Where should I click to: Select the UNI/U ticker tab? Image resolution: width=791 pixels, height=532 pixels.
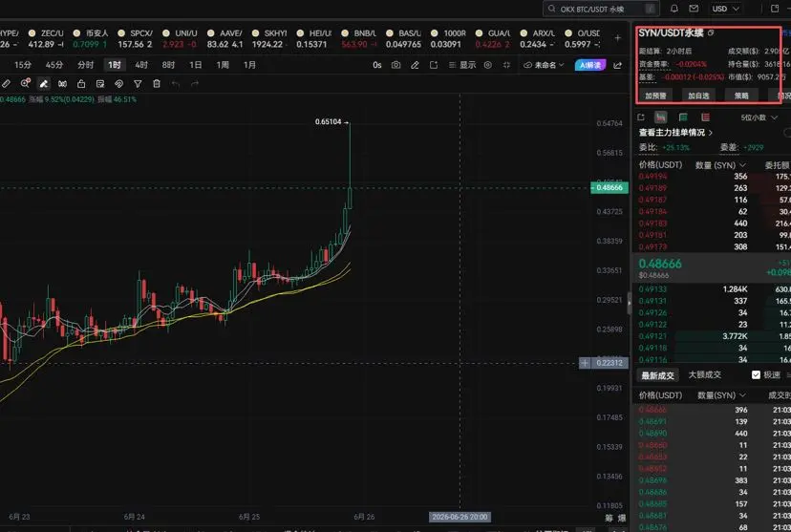(181, 39)
